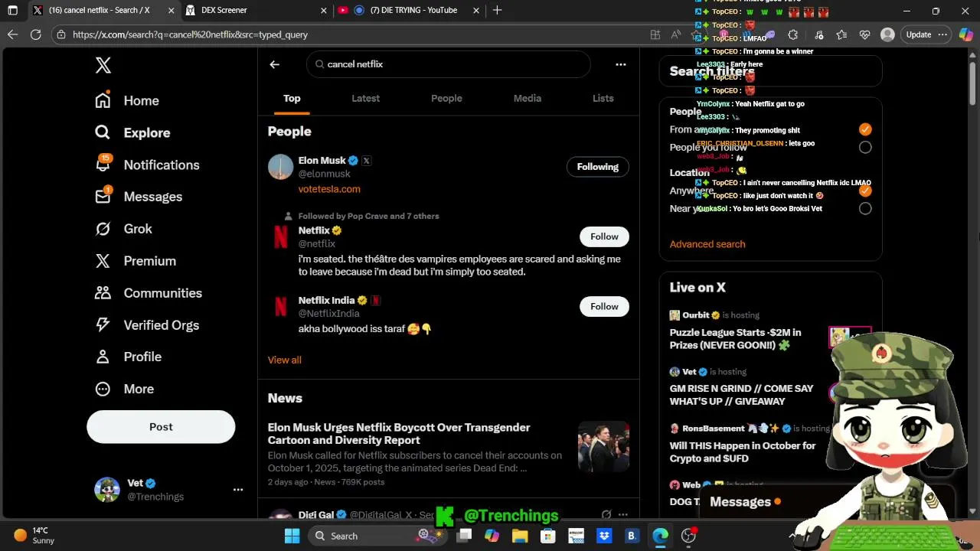Switch to Media search tab
The height and width of the screenshot is (551, 980).
tap(528, 98)
